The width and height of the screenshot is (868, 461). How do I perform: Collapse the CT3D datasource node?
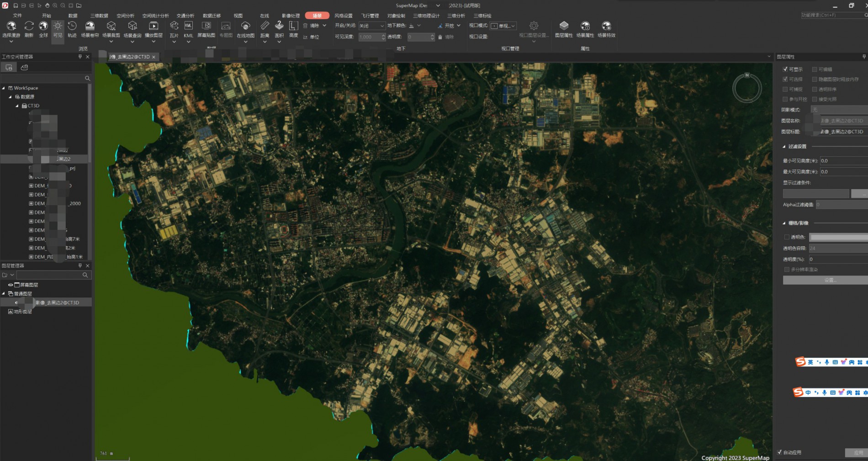click(x=17, y=106)
